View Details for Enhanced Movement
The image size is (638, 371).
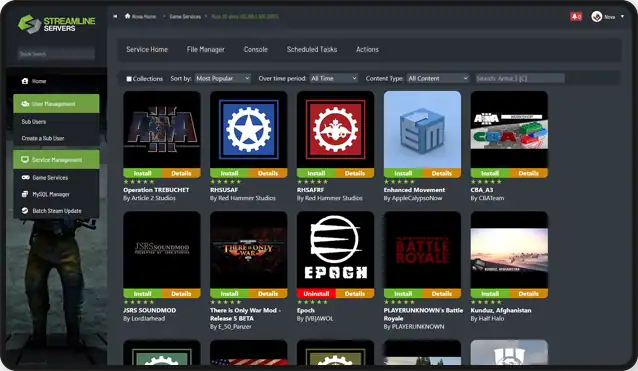[x=441, y=173]
